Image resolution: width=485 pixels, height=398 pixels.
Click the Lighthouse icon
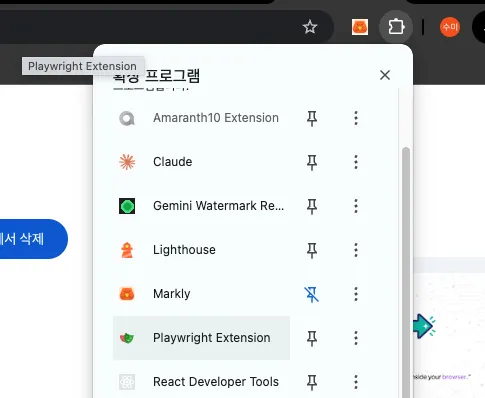click(x=127, y=250)
